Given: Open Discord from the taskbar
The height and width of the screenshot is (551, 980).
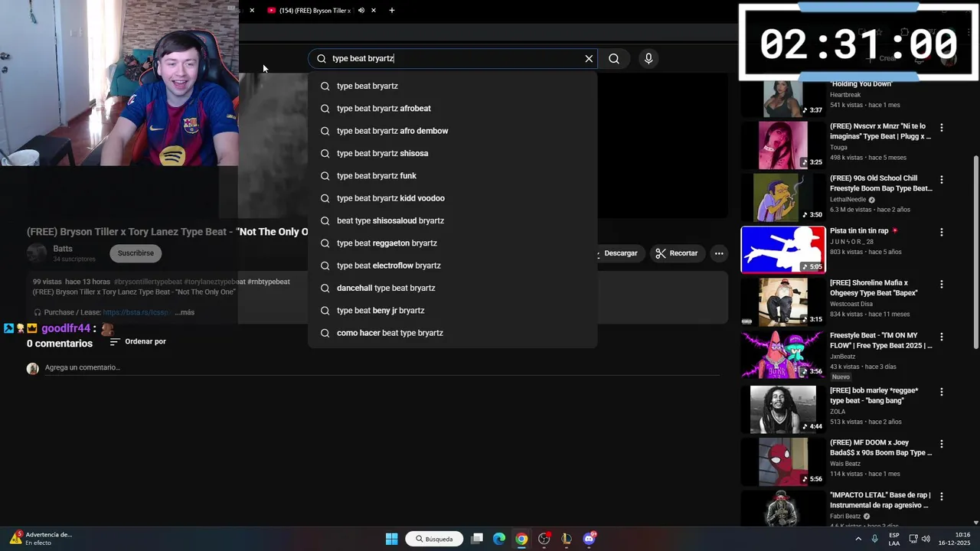Looking at the screenshot, I should click(x=589, y=539).
